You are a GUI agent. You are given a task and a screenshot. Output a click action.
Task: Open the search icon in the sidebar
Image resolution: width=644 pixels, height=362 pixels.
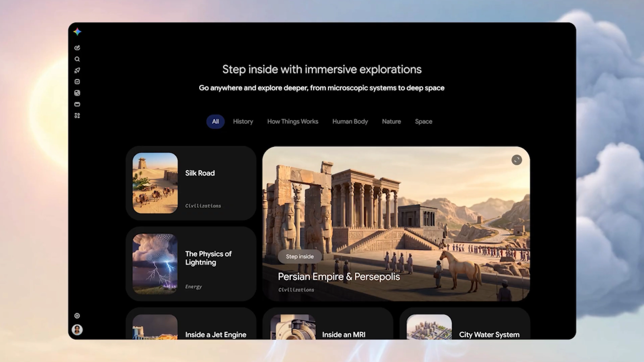pos(77,59)
